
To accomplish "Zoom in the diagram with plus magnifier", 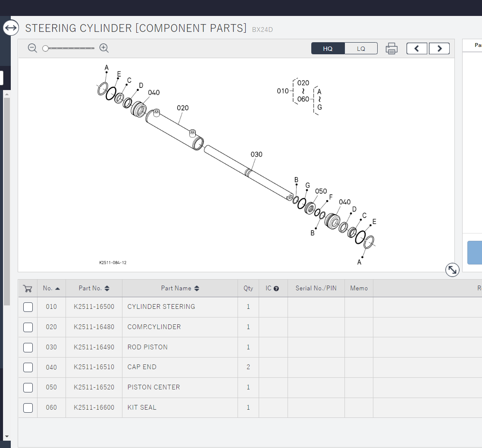I will [x=104, y=48].
